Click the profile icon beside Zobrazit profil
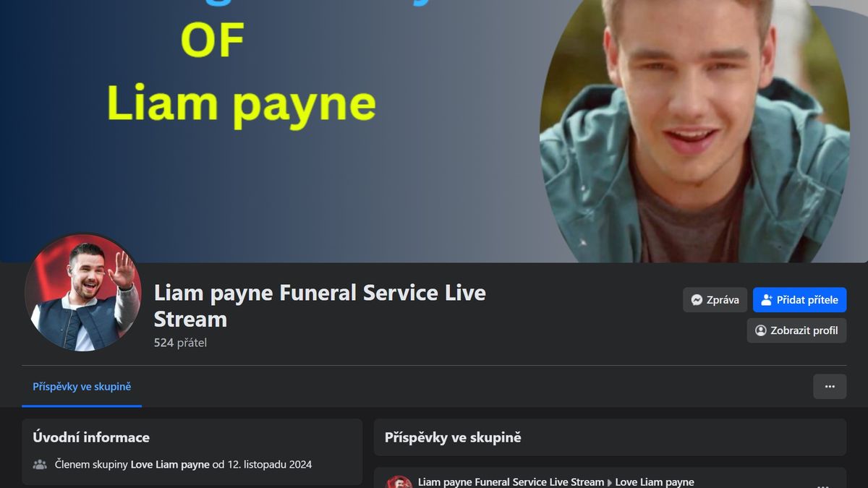868x488 pixels. click(761, 330)
